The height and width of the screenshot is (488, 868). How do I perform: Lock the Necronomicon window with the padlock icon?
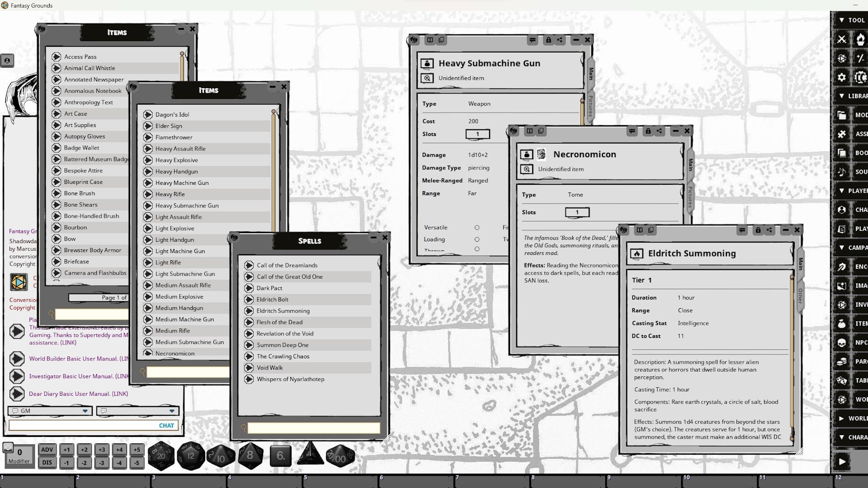tap(648, 131)
